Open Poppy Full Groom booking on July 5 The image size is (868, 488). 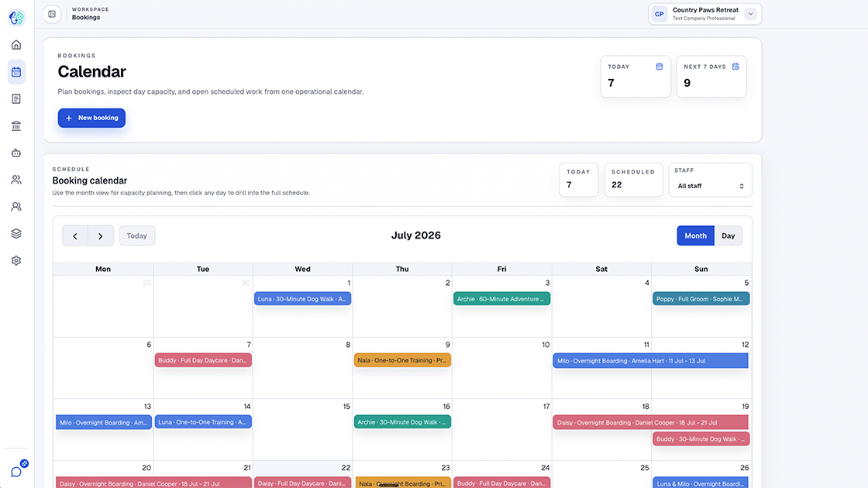701,299
